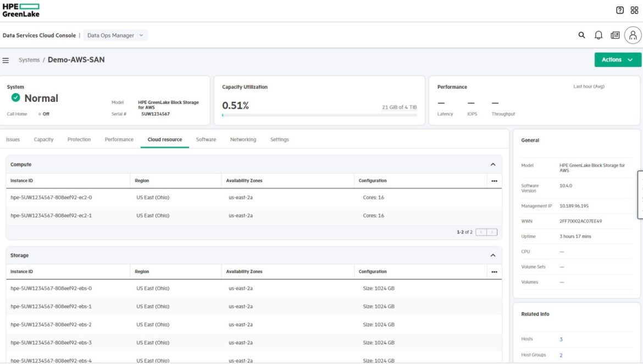Viewport: 643px width, 364px height.
Task: Click Cores: 16 for ec2-0 instance
Action: pos(373,197)
